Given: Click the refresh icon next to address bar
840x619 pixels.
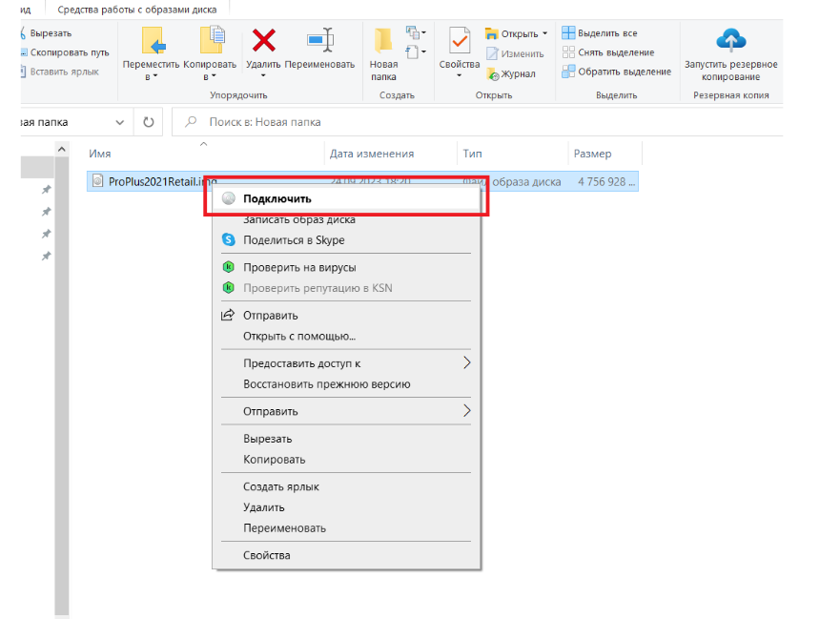Looking at the screenshot, I should point(149,122).
